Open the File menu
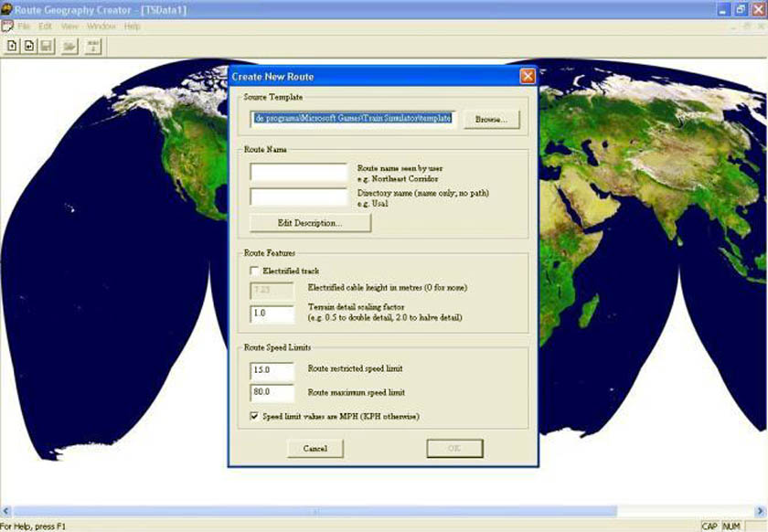The image size is (768, 532). 24,27
